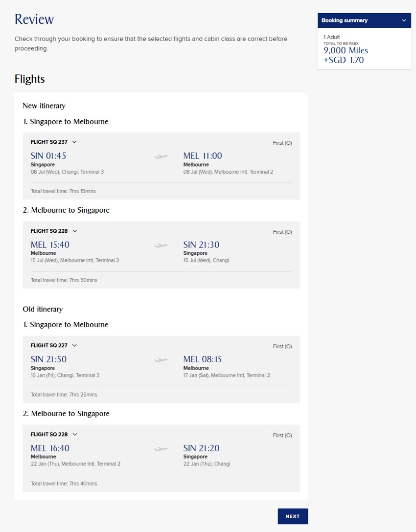Click plane icon in new SQ 228 card
Screen dimensions: 416x532
pos(161,245)
